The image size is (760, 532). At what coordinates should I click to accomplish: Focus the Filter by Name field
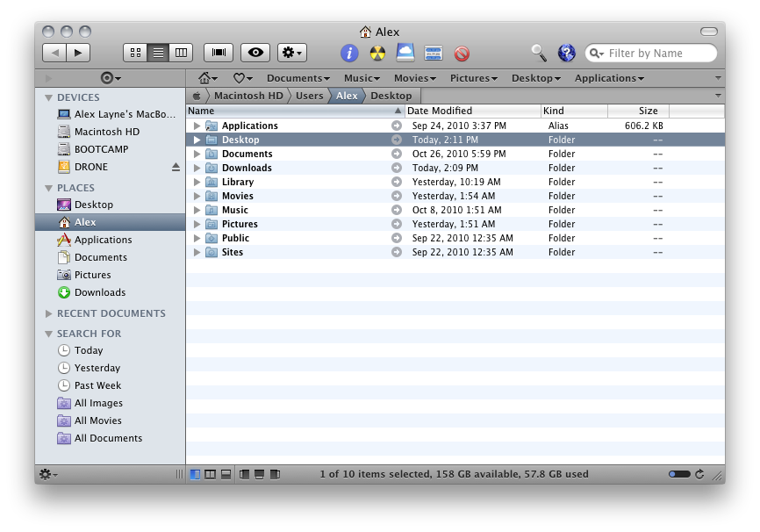[651, 54]
